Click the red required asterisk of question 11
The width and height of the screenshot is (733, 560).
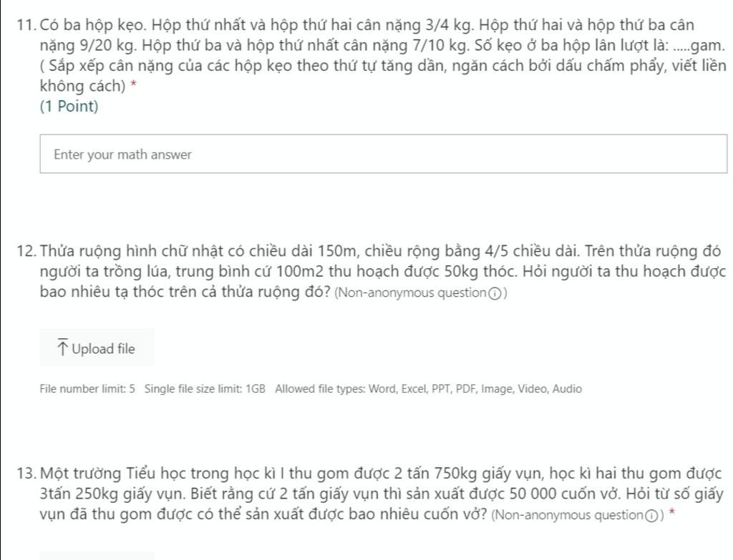tap(133, 86)
